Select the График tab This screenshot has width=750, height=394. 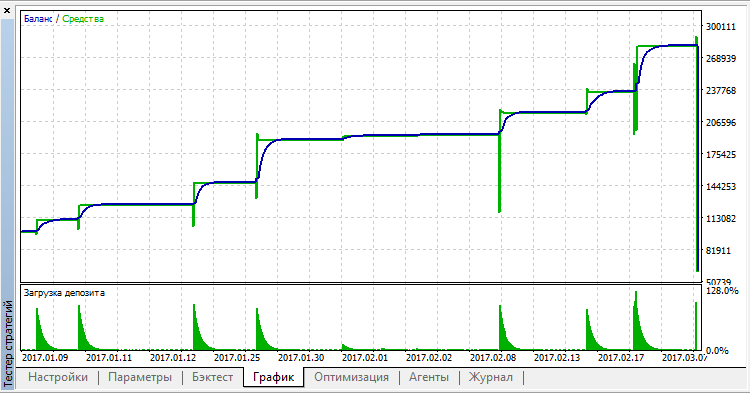[x=273, y=377]
